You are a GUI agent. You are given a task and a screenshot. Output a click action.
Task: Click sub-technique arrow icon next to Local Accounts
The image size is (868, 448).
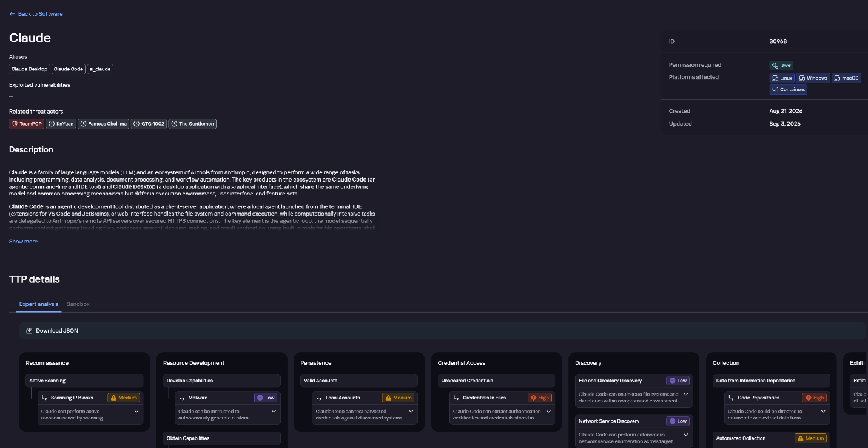pyautogui.click(x=320, y=398)
